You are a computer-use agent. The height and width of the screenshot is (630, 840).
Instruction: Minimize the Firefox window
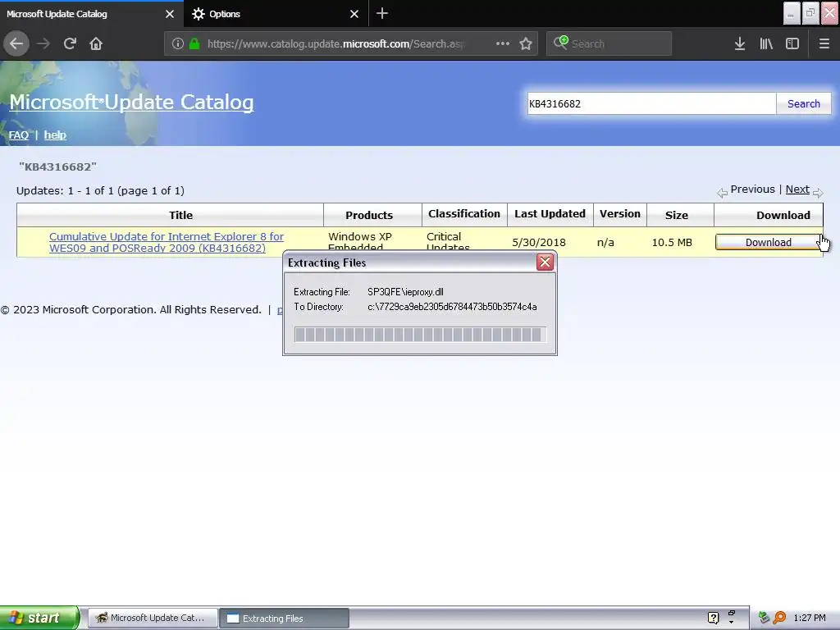pos(792,13)
